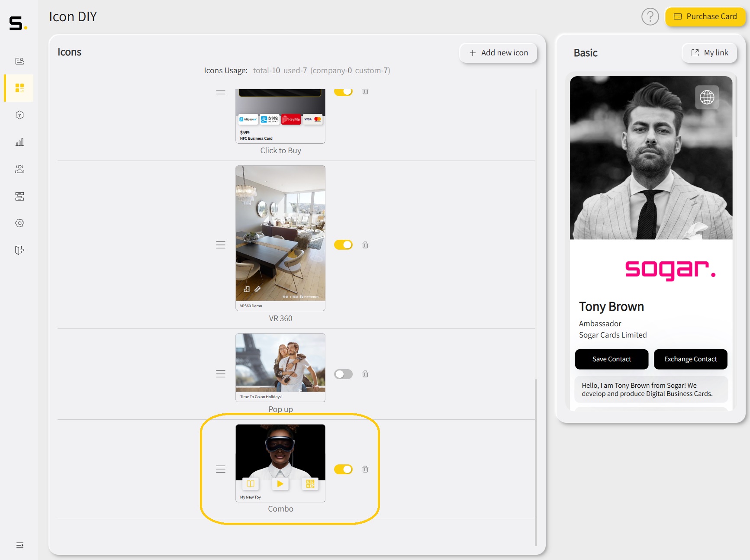Delete the VR 360 icon with trash
Viewport: 750px width, 560px height.
click(365, 245)
